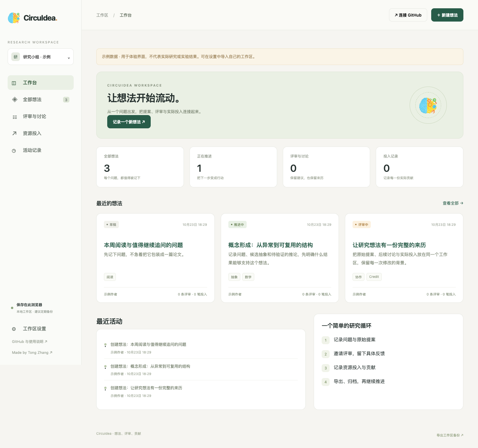Click the 研 workspace avatar badge
Image resolution: width=478 pixels, height=448 pixels.
point(15,57)
